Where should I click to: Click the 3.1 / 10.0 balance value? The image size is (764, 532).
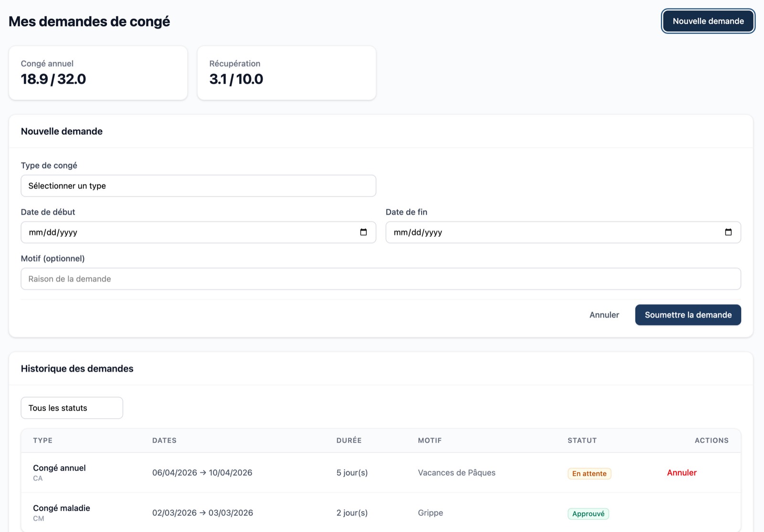click(x=236, y=79)
